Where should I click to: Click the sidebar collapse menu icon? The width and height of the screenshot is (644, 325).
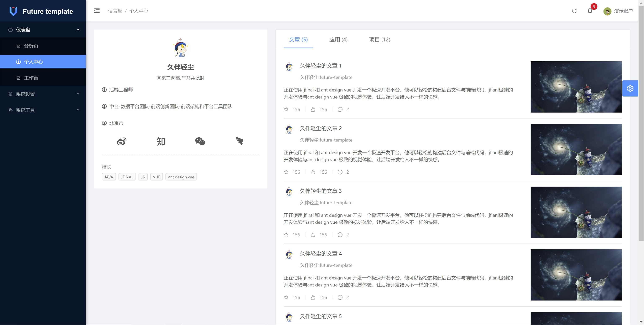click(x=97, y=10)
